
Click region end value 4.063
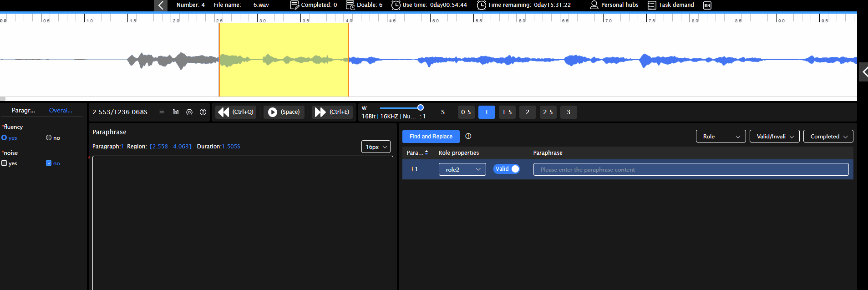(181, 147)
